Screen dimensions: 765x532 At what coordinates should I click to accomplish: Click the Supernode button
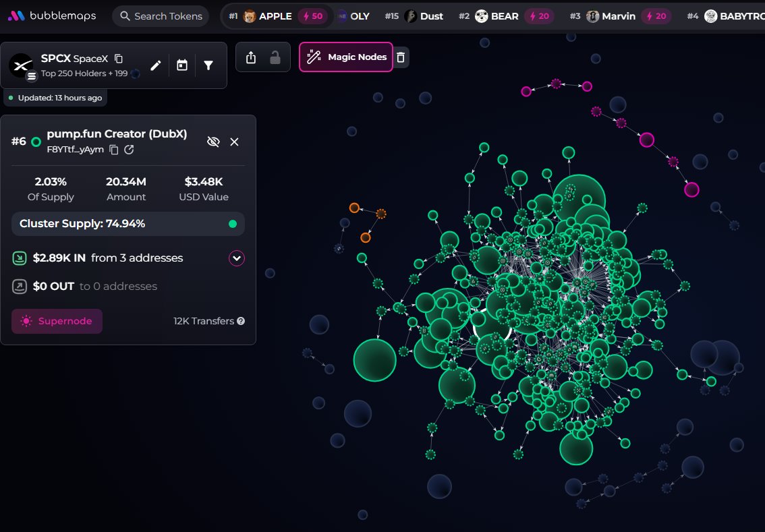pyautogui.click(x=57, y=321)
